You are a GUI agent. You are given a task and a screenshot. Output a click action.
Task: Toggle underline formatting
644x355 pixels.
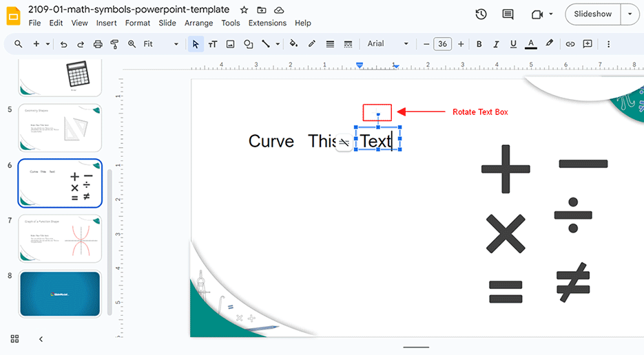513,44
